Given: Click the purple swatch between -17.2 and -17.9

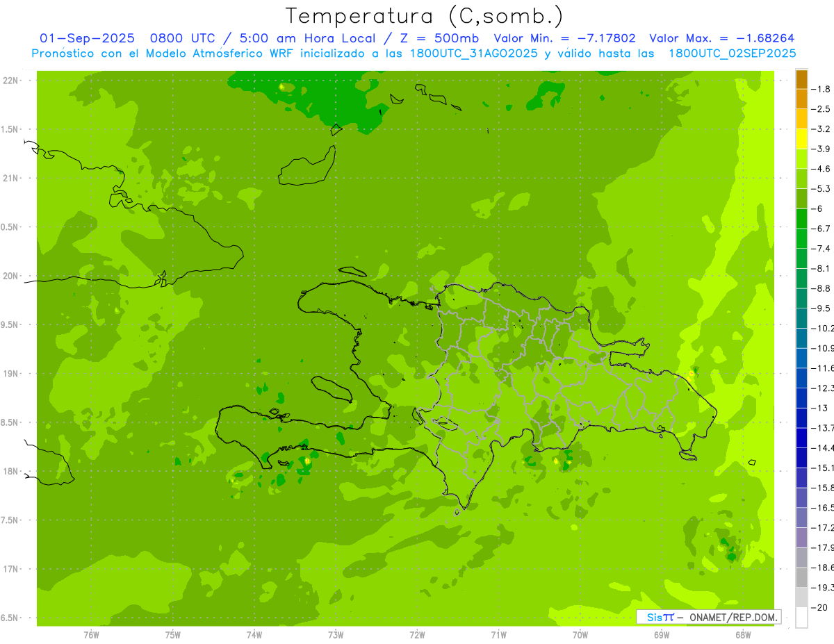Looking at the screenshot, I should click(x=802, y=538).
